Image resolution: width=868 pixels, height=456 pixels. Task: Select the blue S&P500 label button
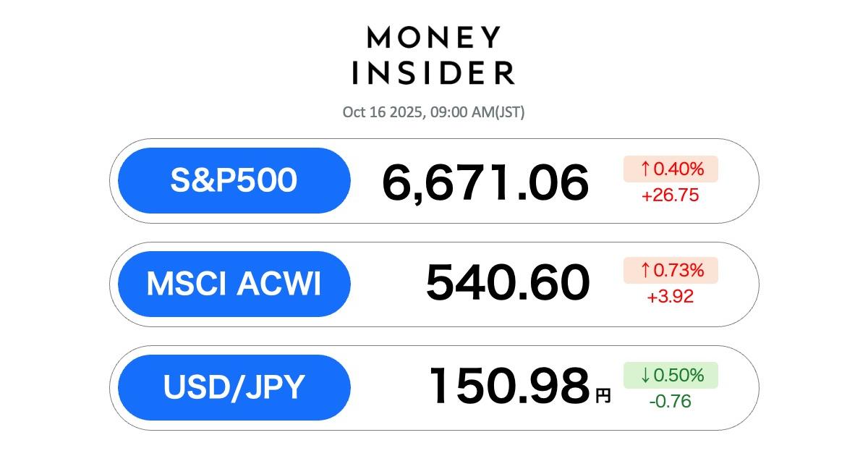(234, 181)
